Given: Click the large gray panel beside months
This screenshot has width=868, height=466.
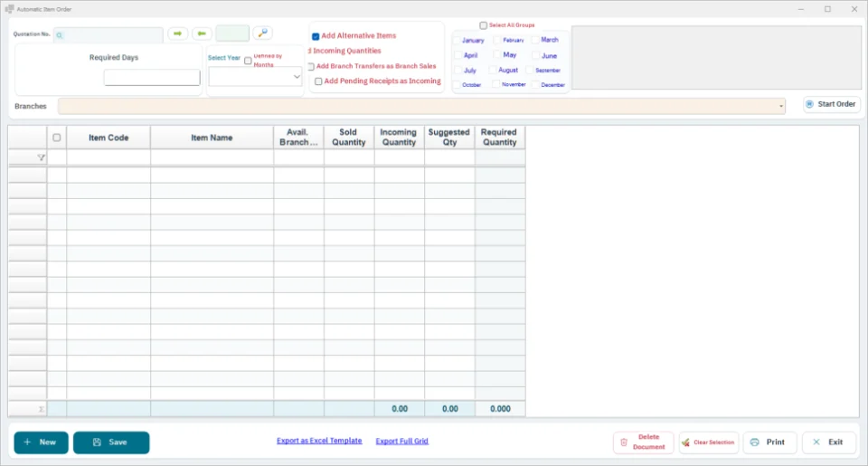Looking at the screenshot, I should (x=716, y=58).
